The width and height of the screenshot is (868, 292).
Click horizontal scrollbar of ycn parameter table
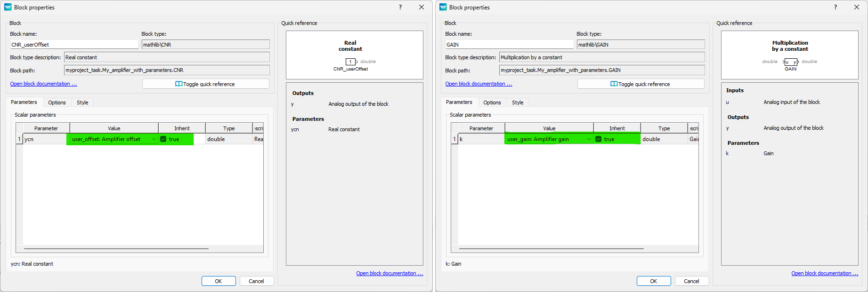tap(116, 249)
